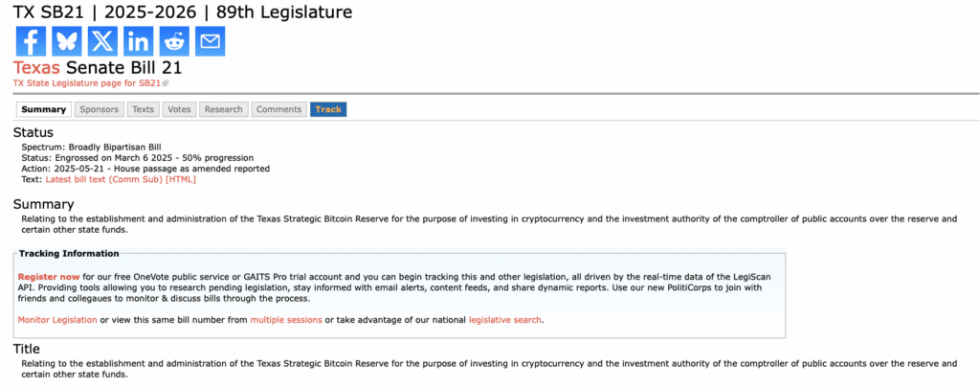Go to the legislative search link

point(505,320)
